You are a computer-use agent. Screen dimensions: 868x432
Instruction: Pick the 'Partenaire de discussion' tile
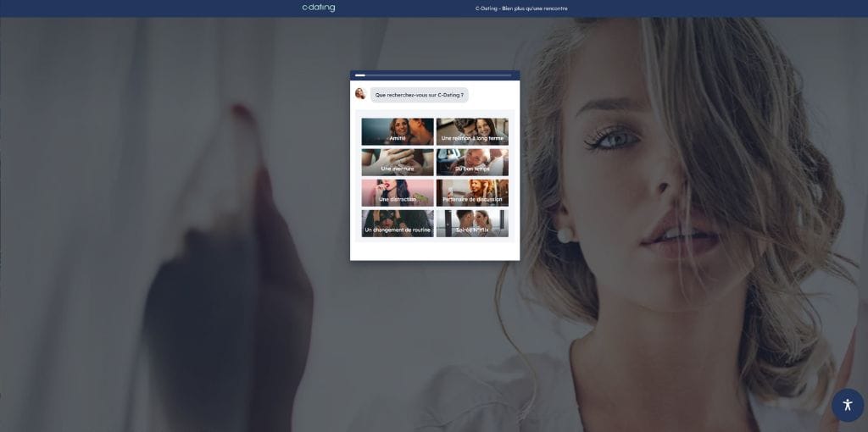coord(472,192)
